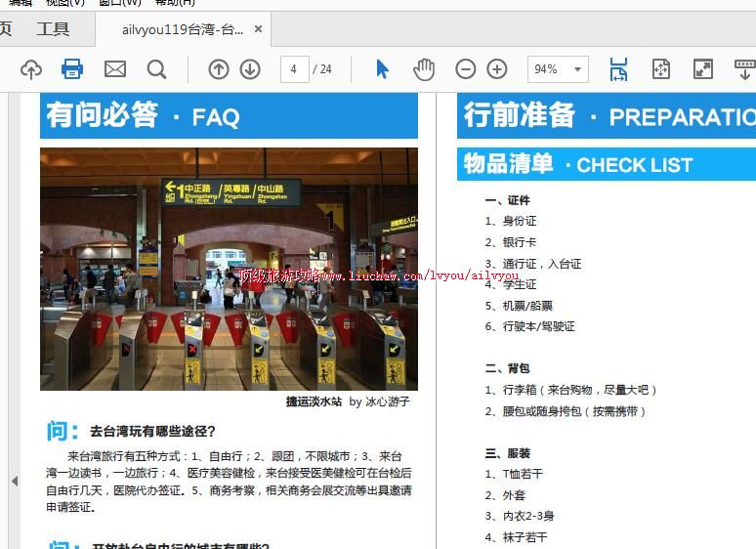
Task: Open the search magnifier tool
Action: tap(156, 69)
